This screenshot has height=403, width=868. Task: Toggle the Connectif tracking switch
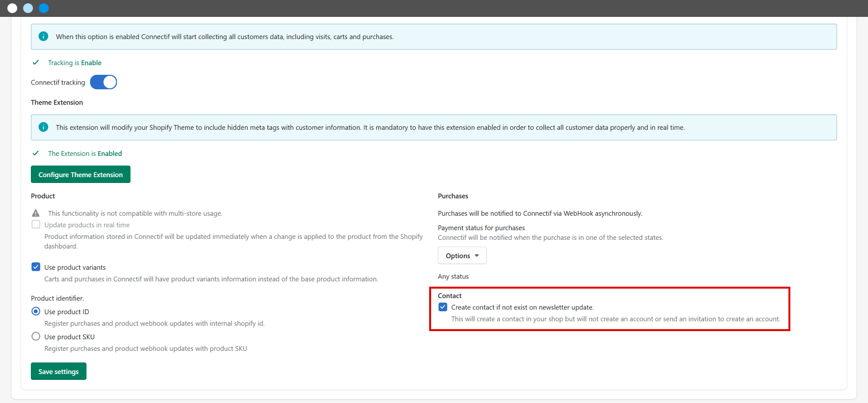(103, 82)
